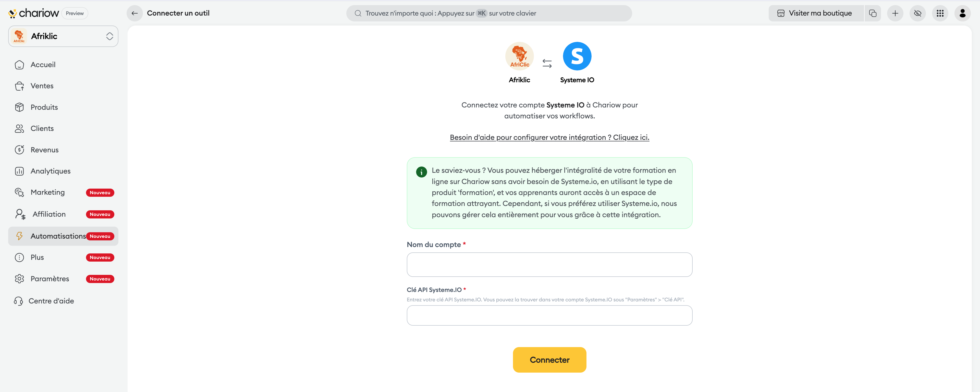
Task: Select Marketing in the sidebar
Action: (x=47, y=193)
